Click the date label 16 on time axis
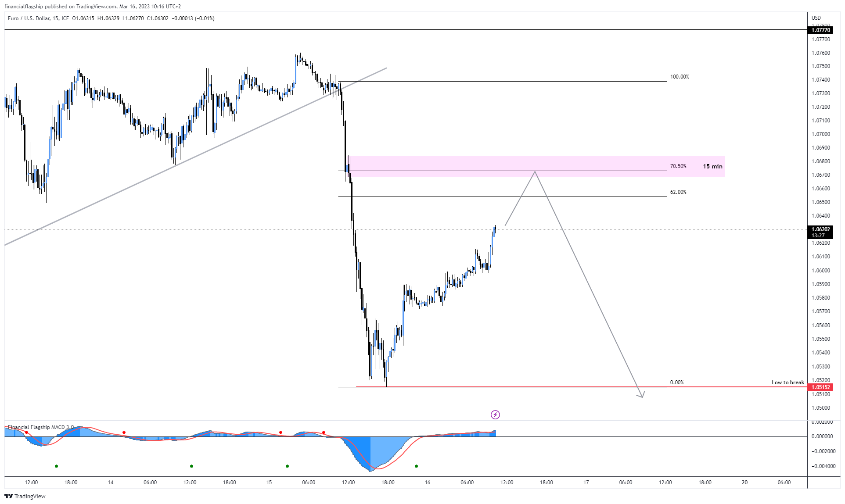 pos(428,483)
